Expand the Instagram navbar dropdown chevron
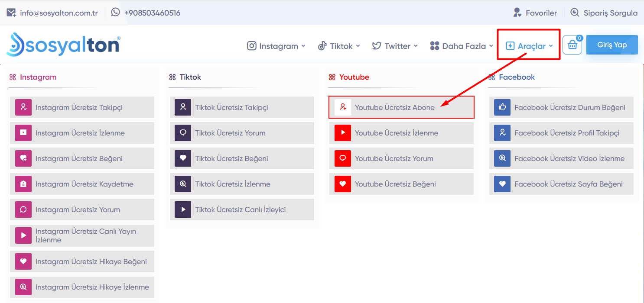644x303 pixels. 303,46
